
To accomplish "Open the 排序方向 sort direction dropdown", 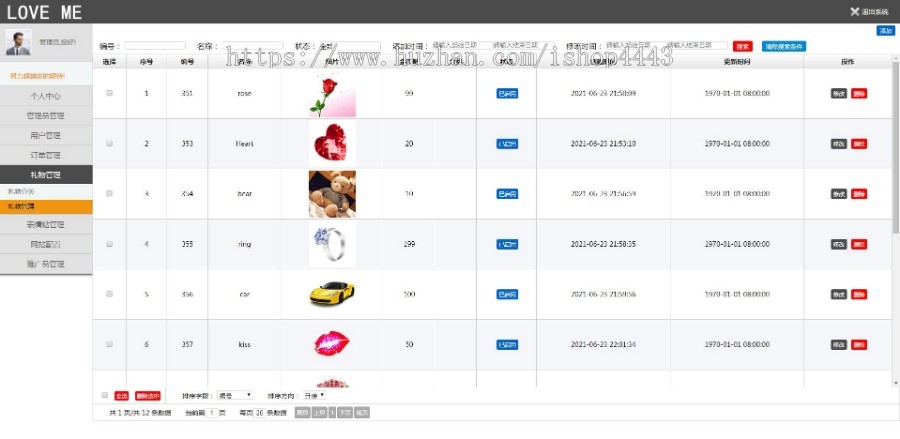I will tap(315, 395).
